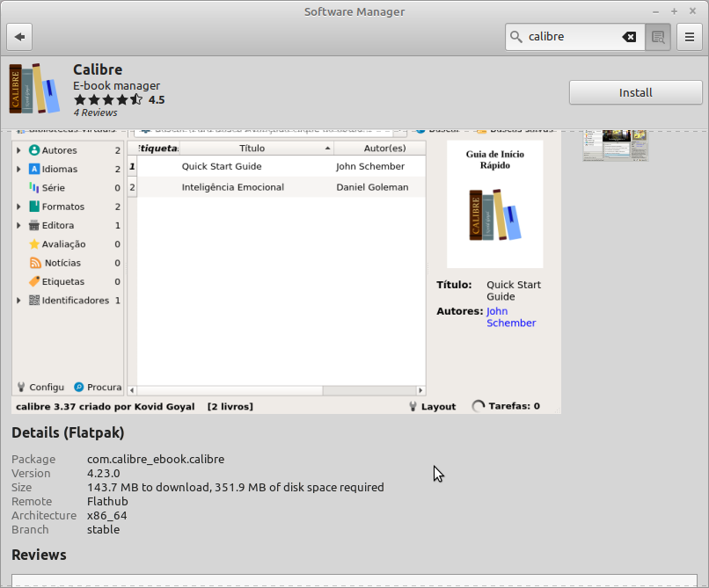
Task: Sort by the Título column header
Action: [x=256, y=149]
